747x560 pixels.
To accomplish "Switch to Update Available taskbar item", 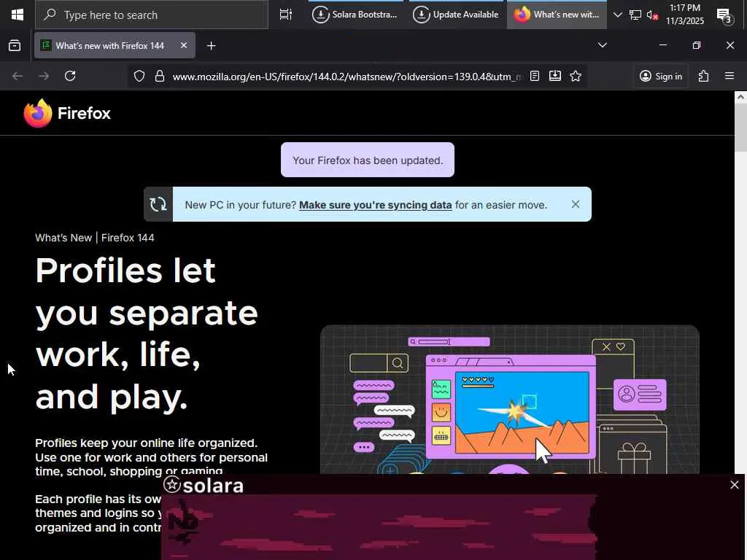I will click(x=455, y=15).
